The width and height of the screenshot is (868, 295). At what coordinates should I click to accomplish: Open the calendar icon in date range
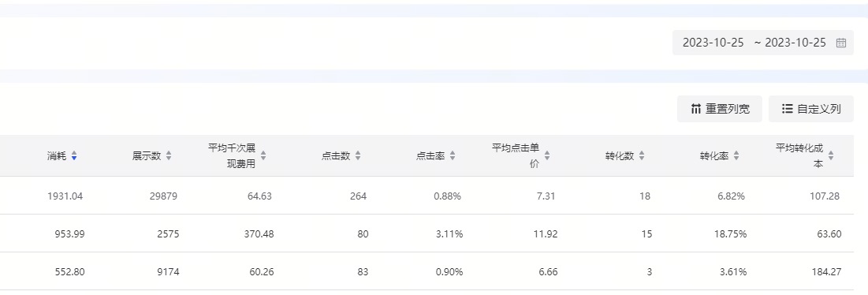pos(841,43)
